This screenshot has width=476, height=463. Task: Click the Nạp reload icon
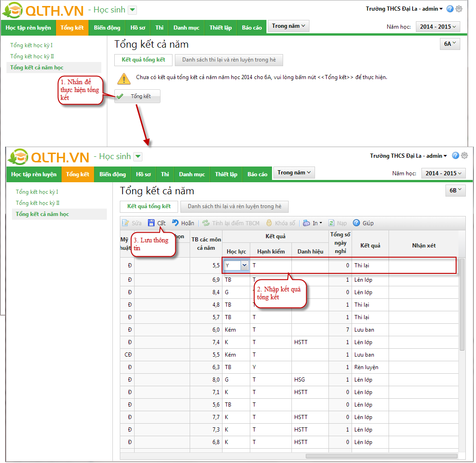[332, 223]
